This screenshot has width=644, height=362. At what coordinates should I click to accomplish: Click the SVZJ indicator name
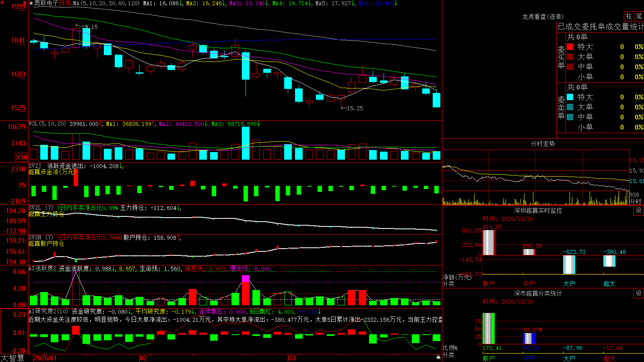tap(35, 166)
